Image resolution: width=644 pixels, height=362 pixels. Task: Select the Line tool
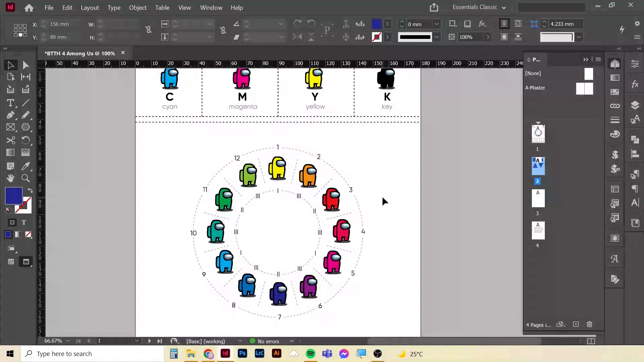(25, 103)
